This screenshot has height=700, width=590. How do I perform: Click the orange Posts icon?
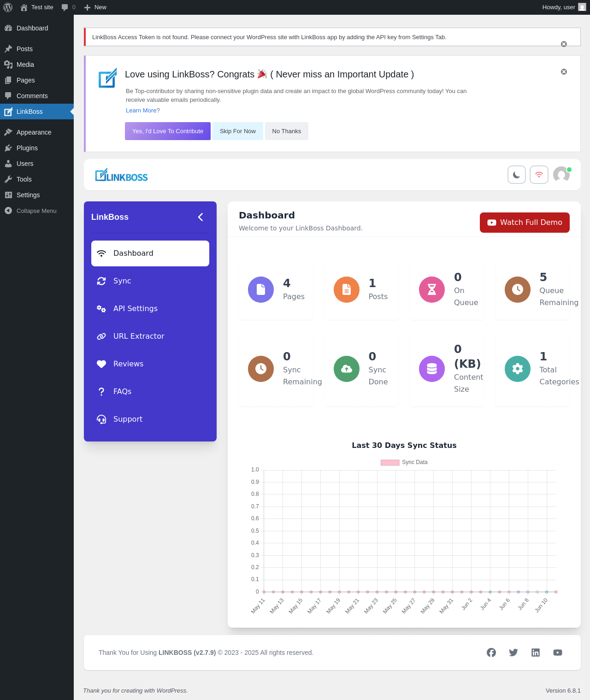pyautogui.click(x=347, y=290)
